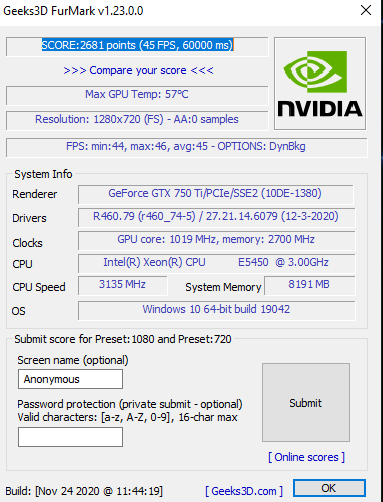Viewport: 383px width, 502px height.
Task: Click the CPU Speed label
Action: click(x=39, y=287)
